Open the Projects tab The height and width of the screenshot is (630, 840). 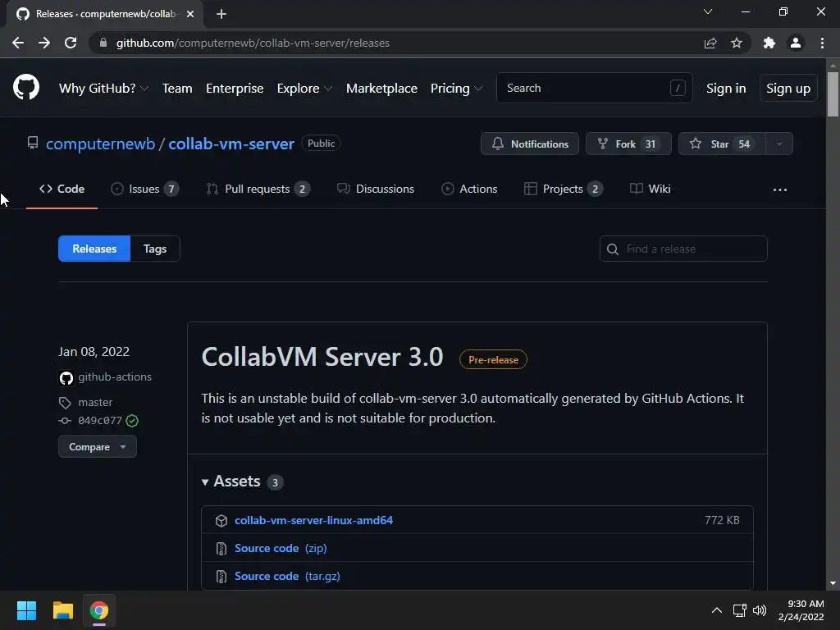pyautogui.click(x=564, y=189)
